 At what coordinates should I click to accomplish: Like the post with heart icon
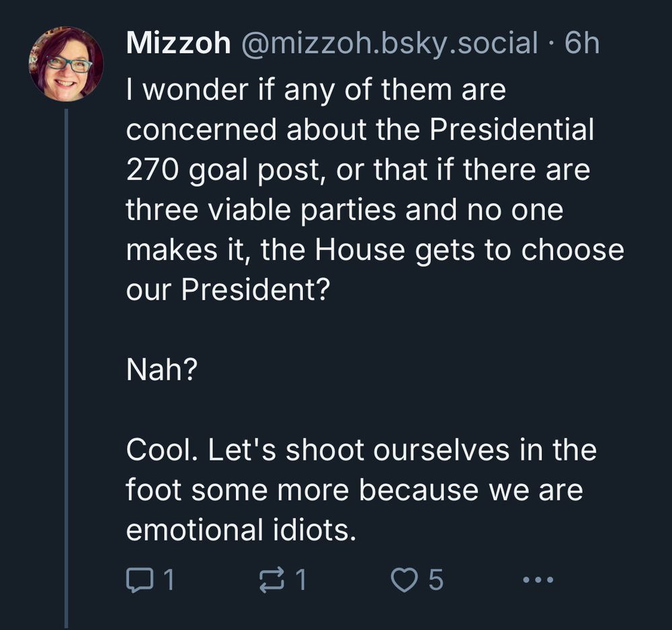coord(404,580)
